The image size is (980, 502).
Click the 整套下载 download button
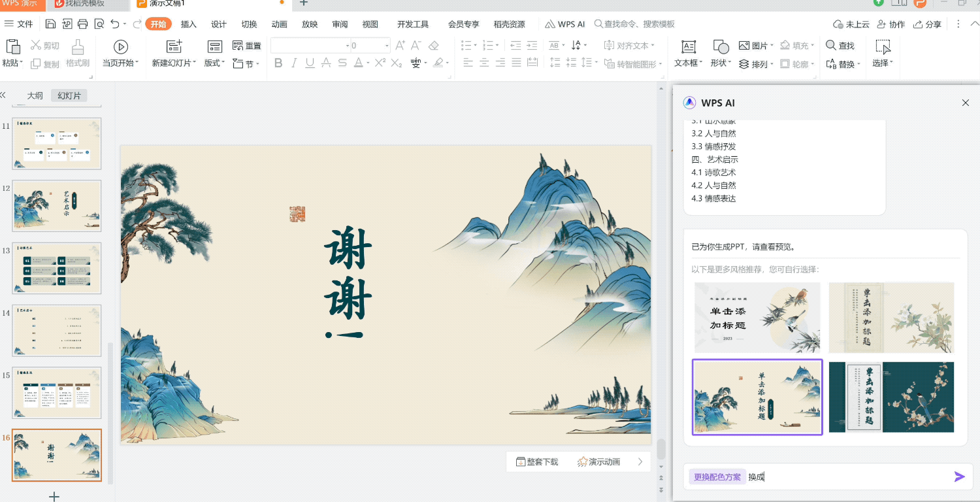point(538,461)
